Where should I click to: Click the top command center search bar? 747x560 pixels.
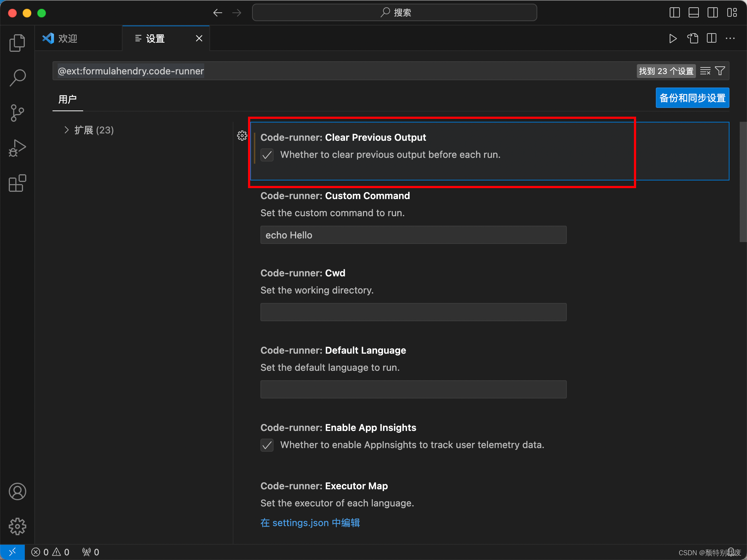coord(394,13)
